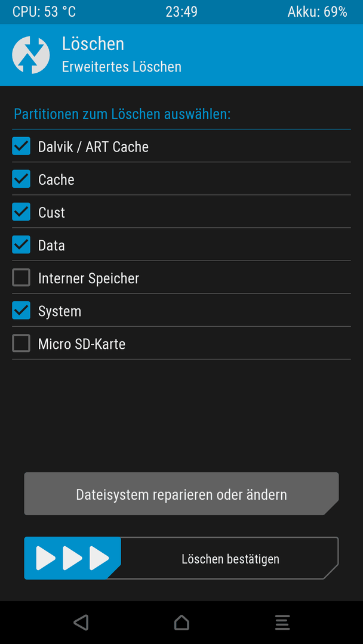Tap the TWRP logo icon
Screen dimensions: 363x644
pos(31,55)
